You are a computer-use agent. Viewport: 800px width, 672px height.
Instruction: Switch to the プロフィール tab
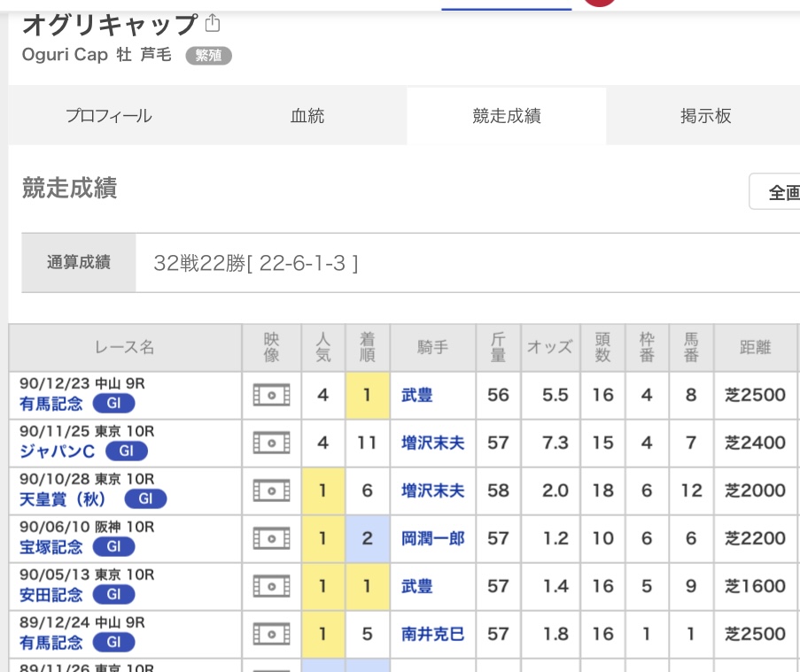point(109,116)
